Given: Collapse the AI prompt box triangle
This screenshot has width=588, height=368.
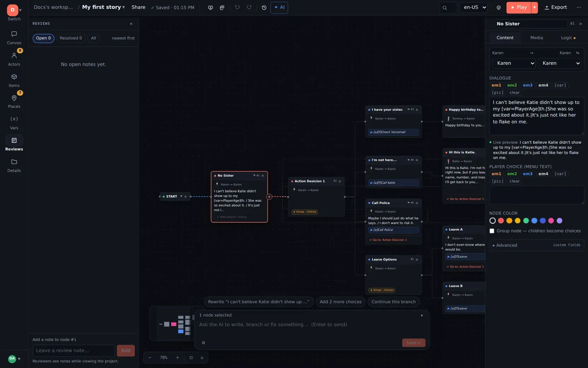Looking at the screenshot, I should pos(422,315).
